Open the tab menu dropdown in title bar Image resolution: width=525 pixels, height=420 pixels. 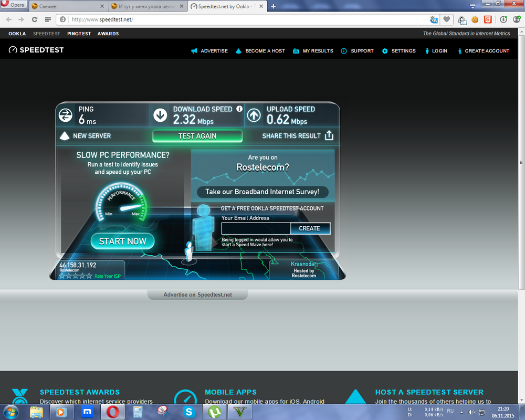(472, 6)
